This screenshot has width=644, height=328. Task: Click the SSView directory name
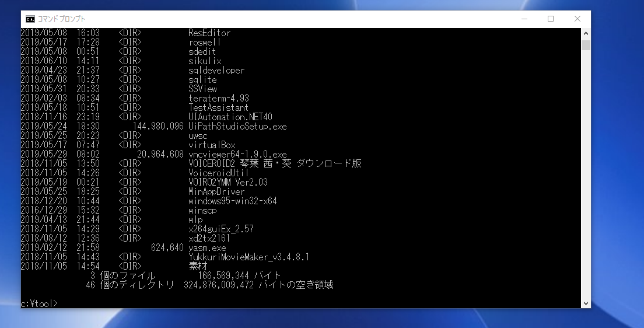tap(202, 89)
